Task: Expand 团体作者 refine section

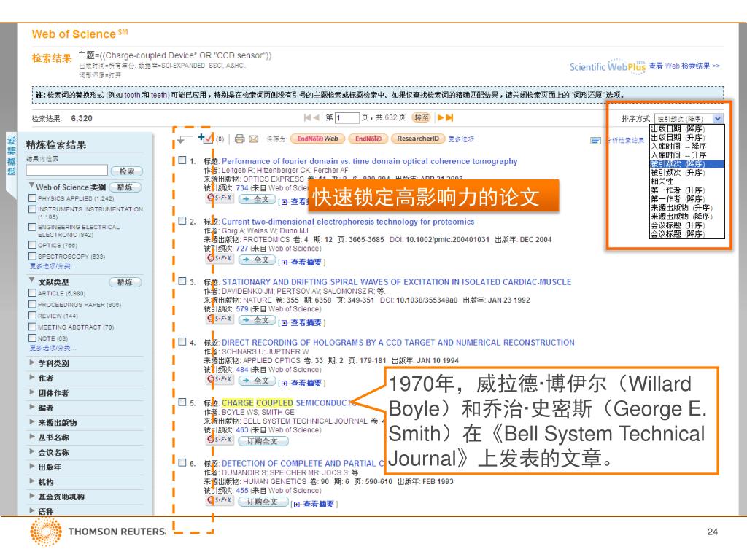Action: 31,392
